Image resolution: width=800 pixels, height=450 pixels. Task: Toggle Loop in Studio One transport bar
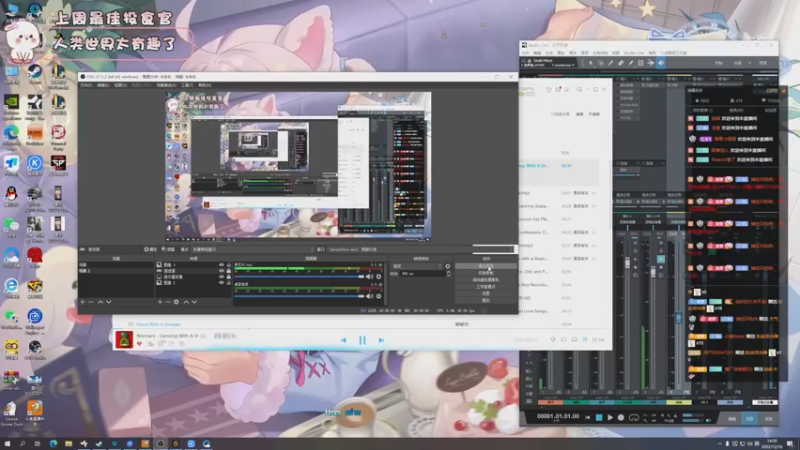coord(634,417)
